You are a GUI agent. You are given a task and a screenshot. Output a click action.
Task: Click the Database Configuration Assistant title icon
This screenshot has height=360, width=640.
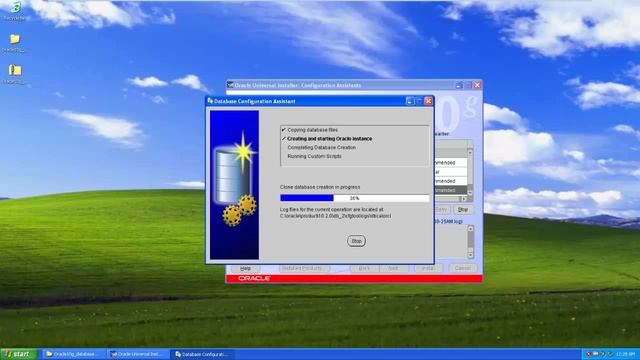coord(210,100)
